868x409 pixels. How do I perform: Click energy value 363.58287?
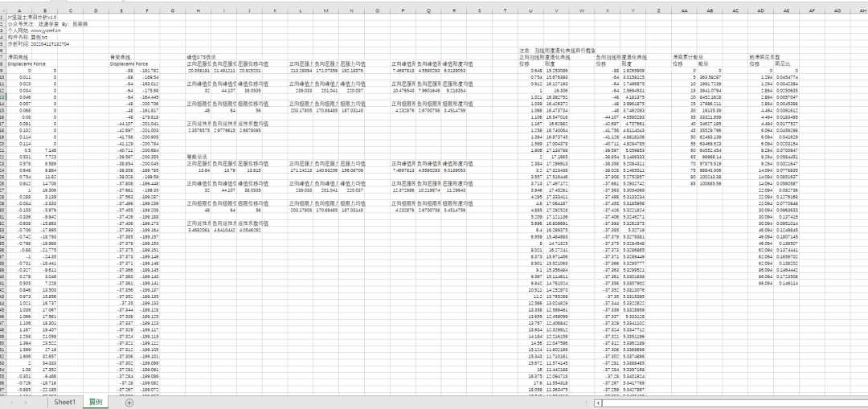point(710,77)
